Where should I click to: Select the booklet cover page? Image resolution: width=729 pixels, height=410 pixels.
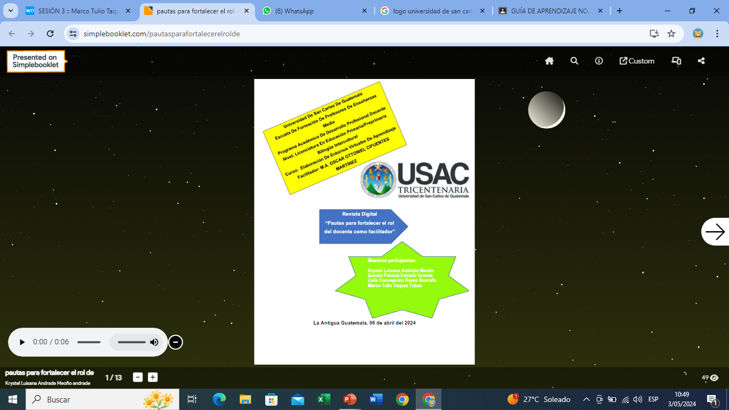[364, 222]
